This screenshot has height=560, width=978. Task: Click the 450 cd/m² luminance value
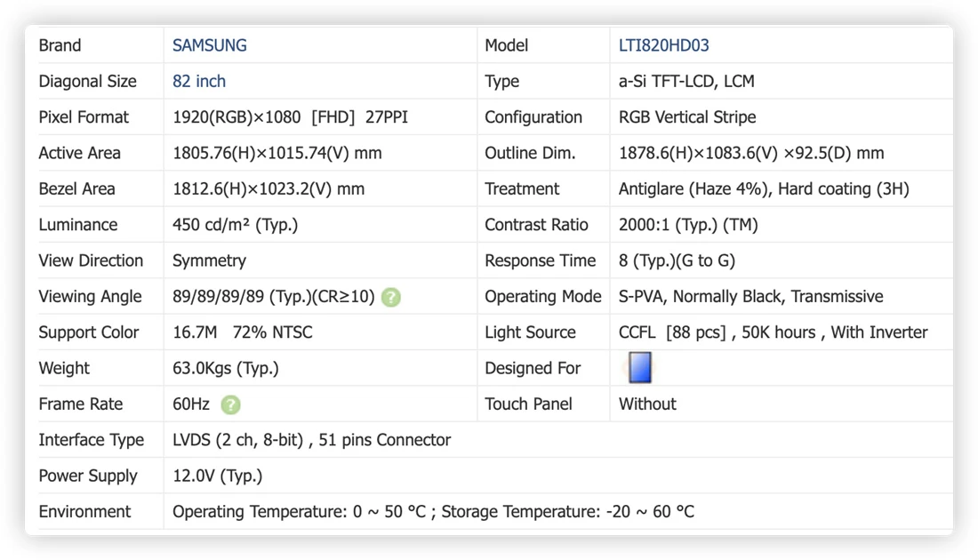pos(235,225)
